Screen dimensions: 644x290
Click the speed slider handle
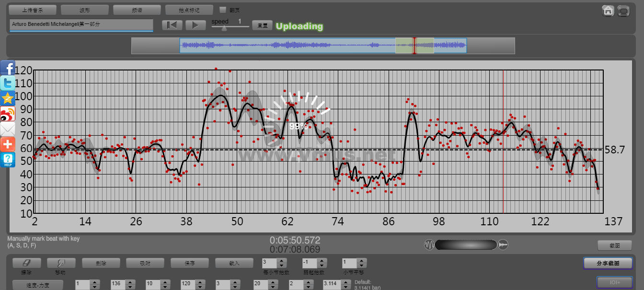[224, 28]
